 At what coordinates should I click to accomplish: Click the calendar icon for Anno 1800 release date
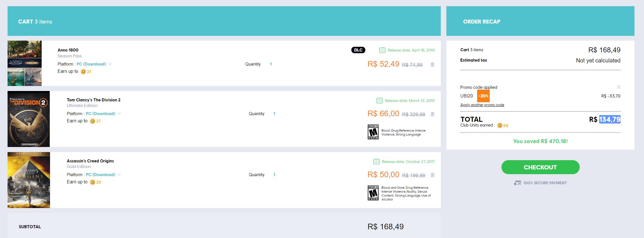click(x=382, y=50)
